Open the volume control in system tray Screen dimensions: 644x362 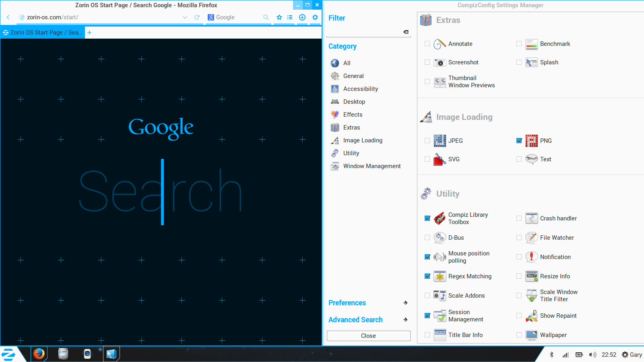point(592,355)
